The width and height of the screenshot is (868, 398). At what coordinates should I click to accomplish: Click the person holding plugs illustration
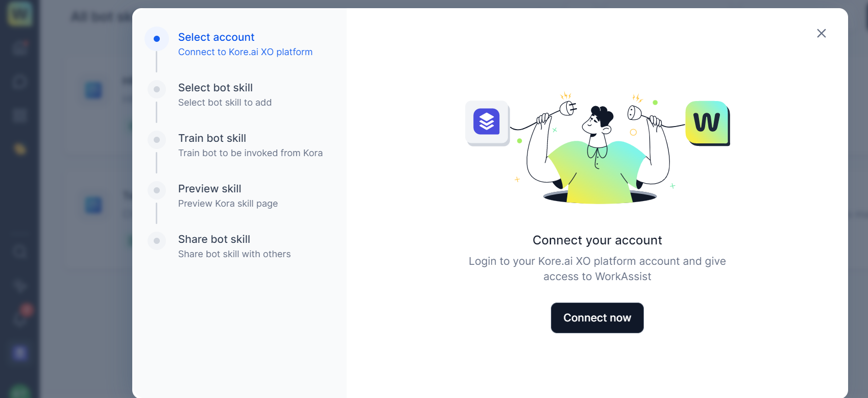pos(597,153)
